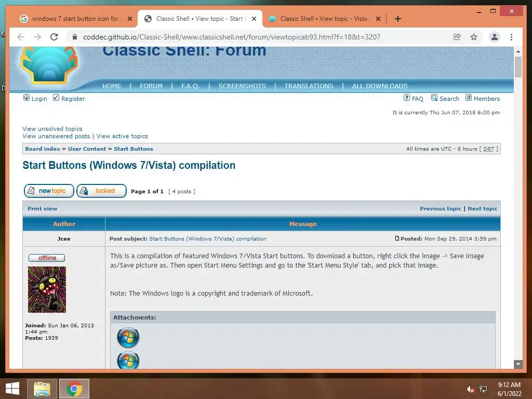Open ALL DOWNLOADS in the site navigation

click(380, 86)
